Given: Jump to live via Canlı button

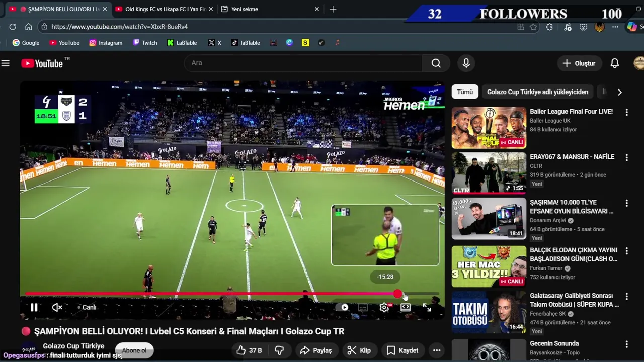Looking at the screenshot, I should 87,307.
